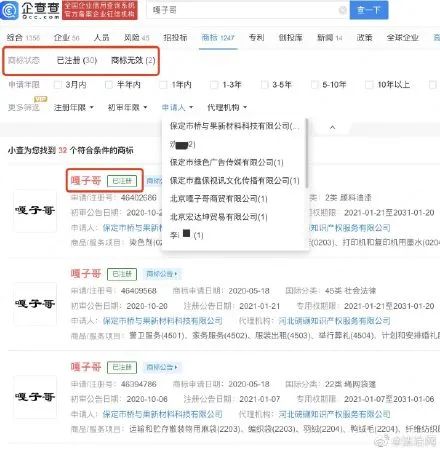Check the 10年以上 checkbox
This screenshot has height=451, width=440.
[369, 85]
